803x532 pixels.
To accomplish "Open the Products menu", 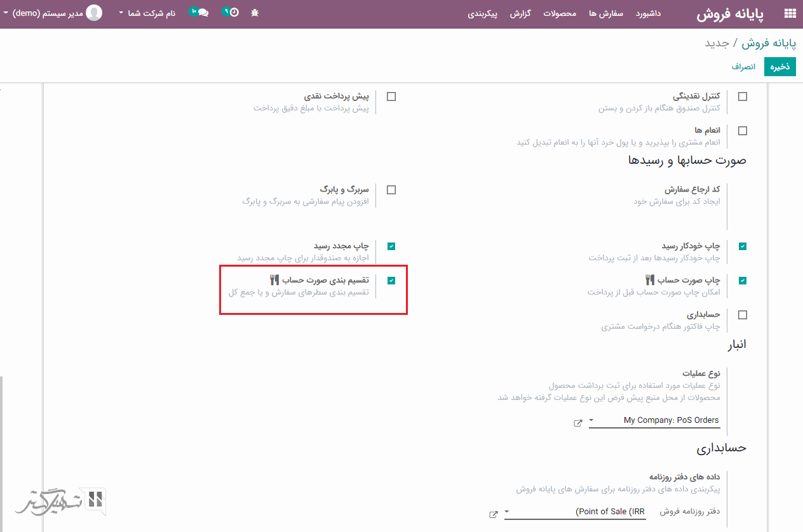I will [x=559, y=13].
